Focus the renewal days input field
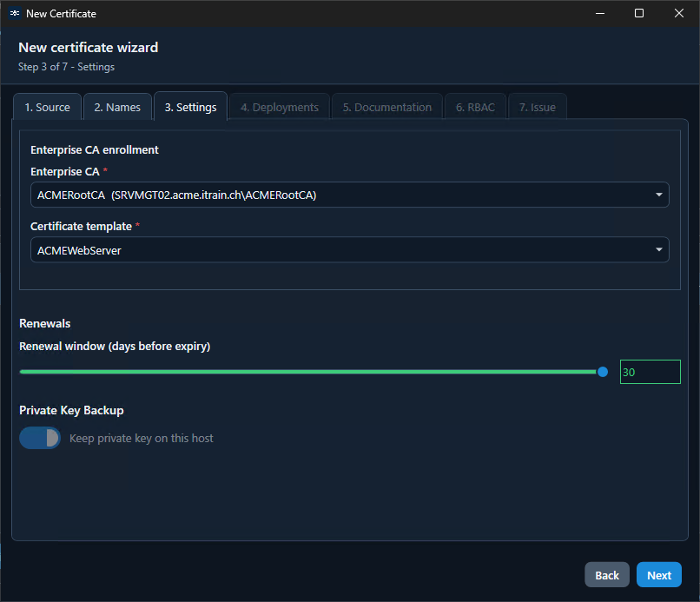The image size is (700, 602). [650, 372]
